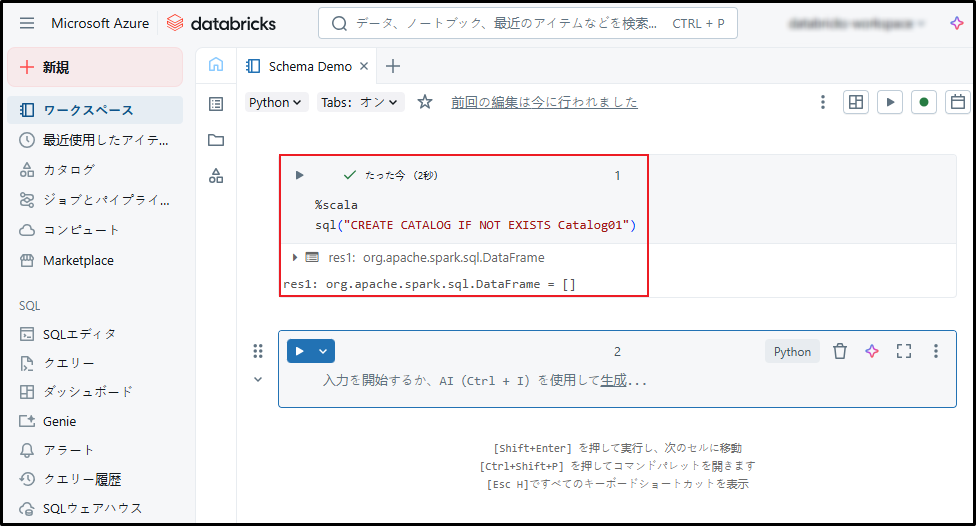
Task: Open the workspace folder browser icon
Action: (x=216, y=140)
